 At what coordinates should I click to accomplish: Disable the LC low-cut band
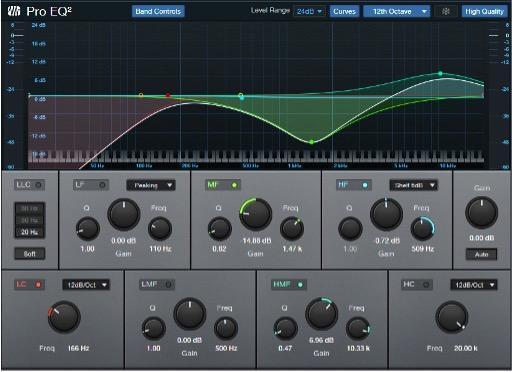click(29, 285)
